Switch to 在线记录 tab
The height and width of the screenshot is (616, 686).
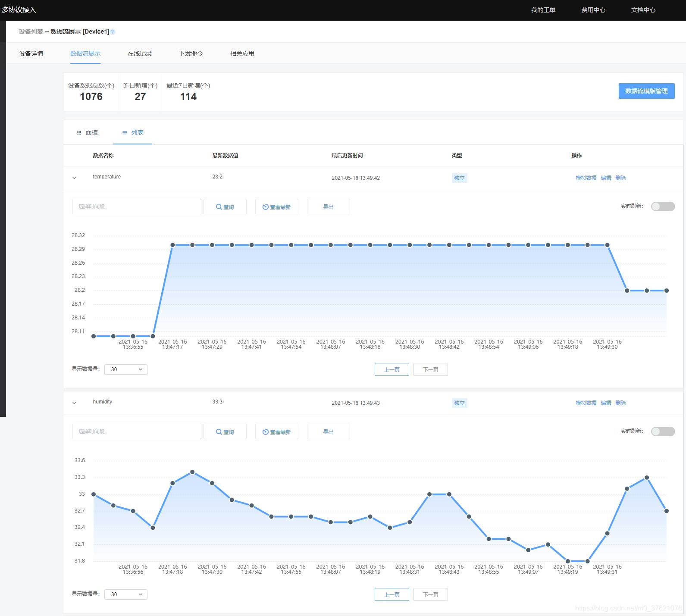coord(140,53)
